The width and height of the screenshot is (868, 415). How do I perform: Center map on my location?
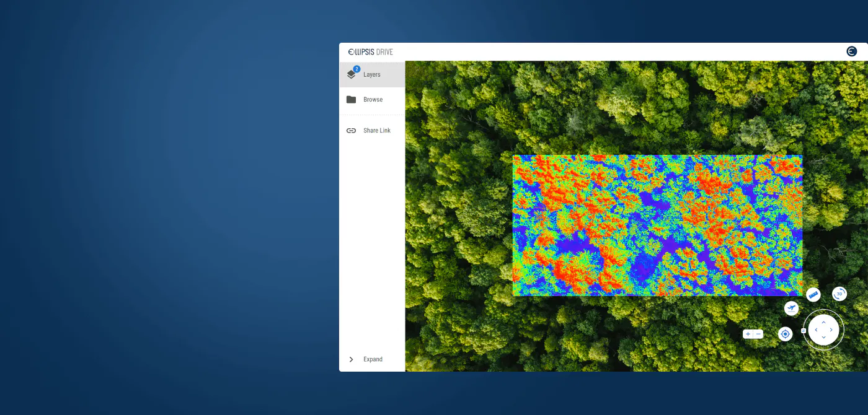(x=786, y=334)
